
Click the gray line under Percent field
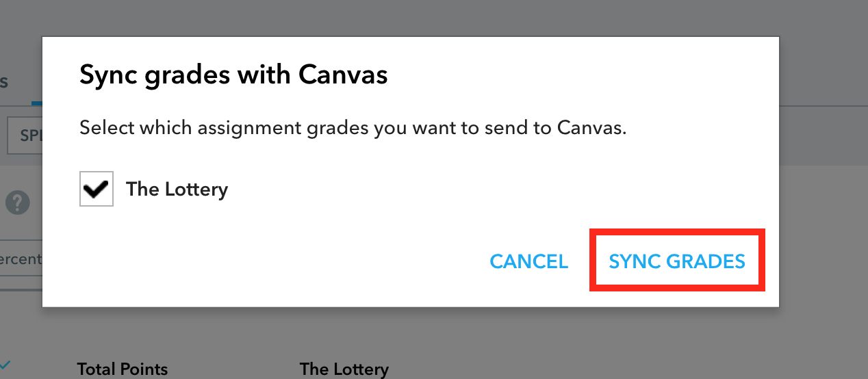tap(21, 289)
